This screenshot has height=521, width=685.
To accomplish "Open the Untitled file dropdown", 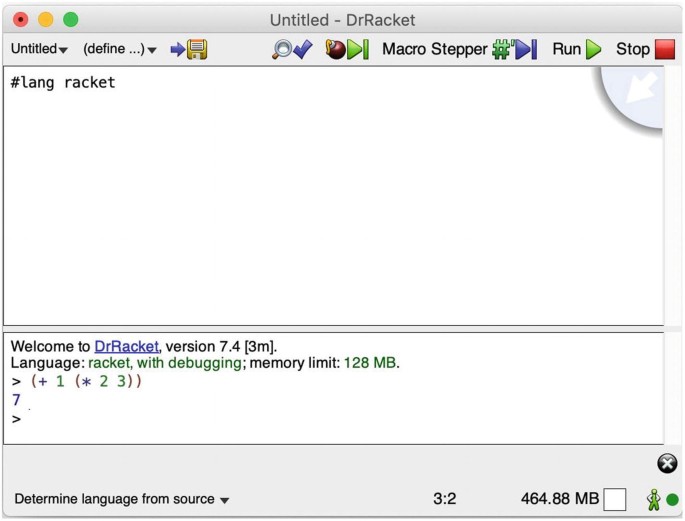I will coord(39,49).
